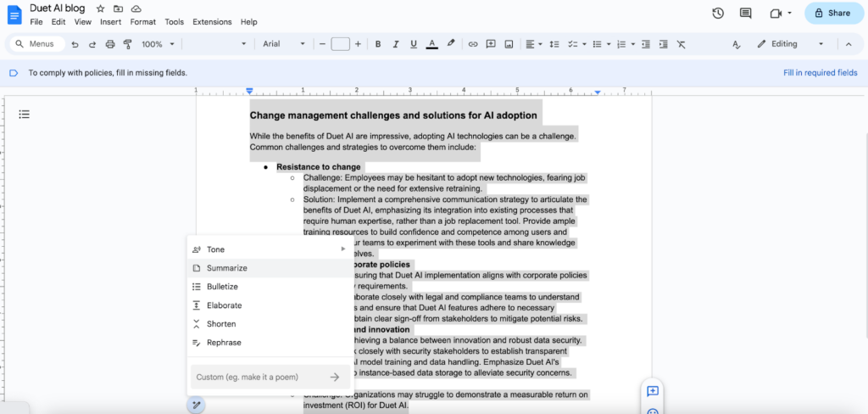Screen dimensions: 868x414
Task: Increase font size plus button
Action: (358, 44)
